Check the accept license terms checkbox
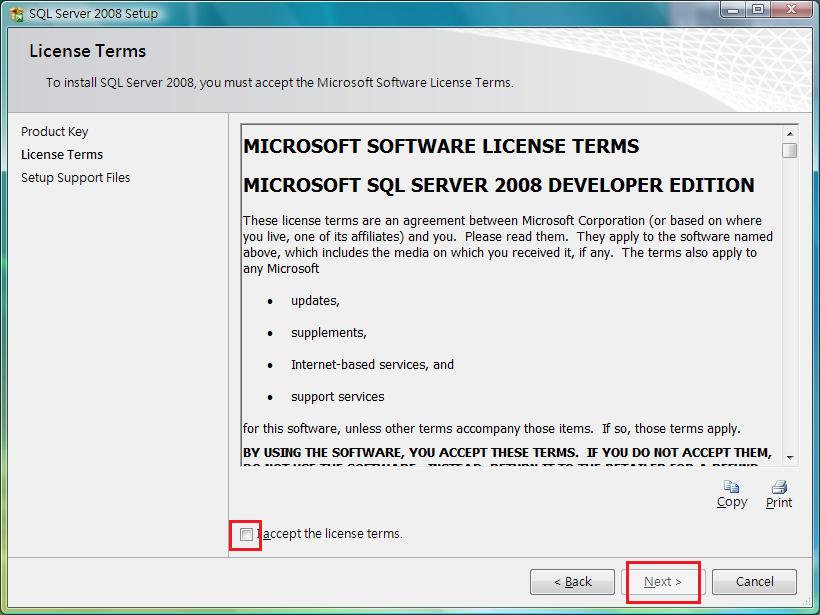 246,534
